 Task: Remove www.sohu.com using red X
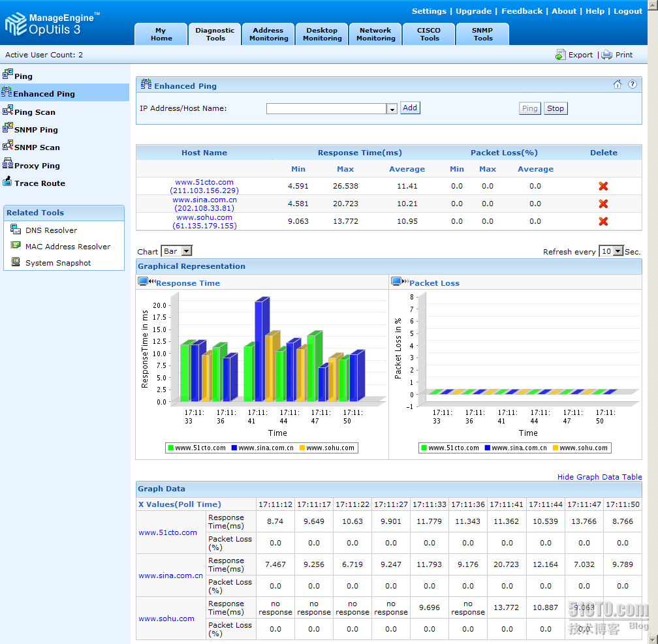[603, 221]
